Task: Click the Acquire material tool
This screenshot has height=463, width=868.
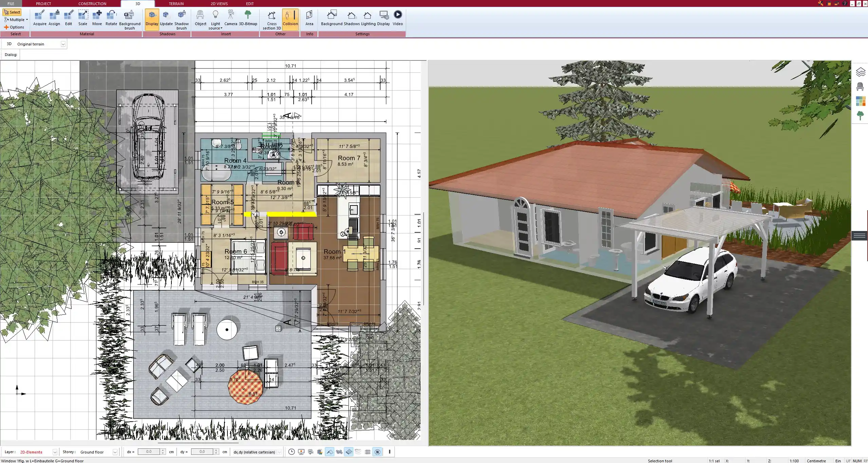Action: tap(40, 18)
